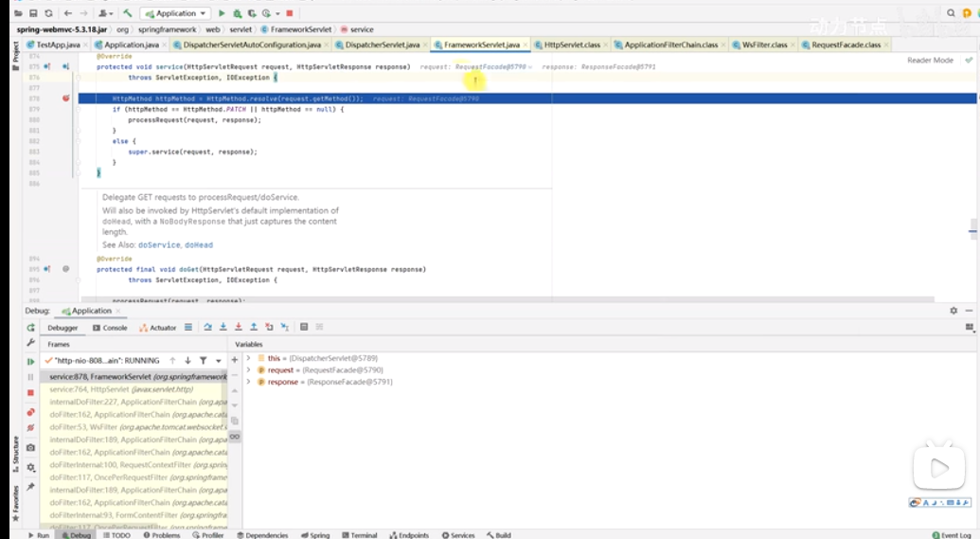This screenshot has height=539, width=980.
Task: Open Search Everywhere magnifier icon
Action: (951, 13)
